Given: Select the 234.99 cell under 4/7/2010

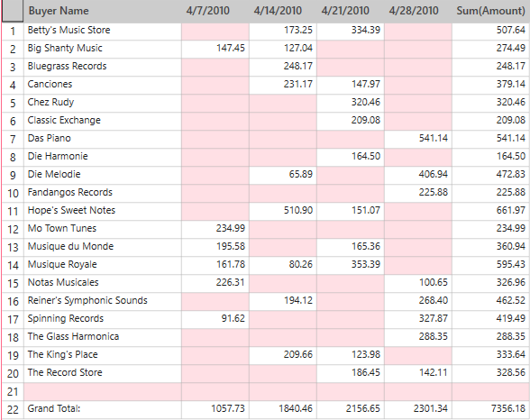Looking at the screenshot, I should (x=215, y=230).
